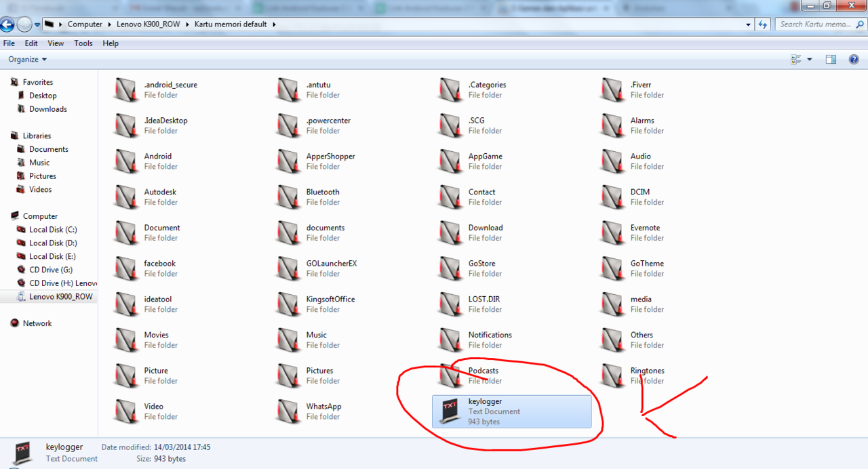Click the .powercenter folder name
868x469 pixels.
pos(328,121)
